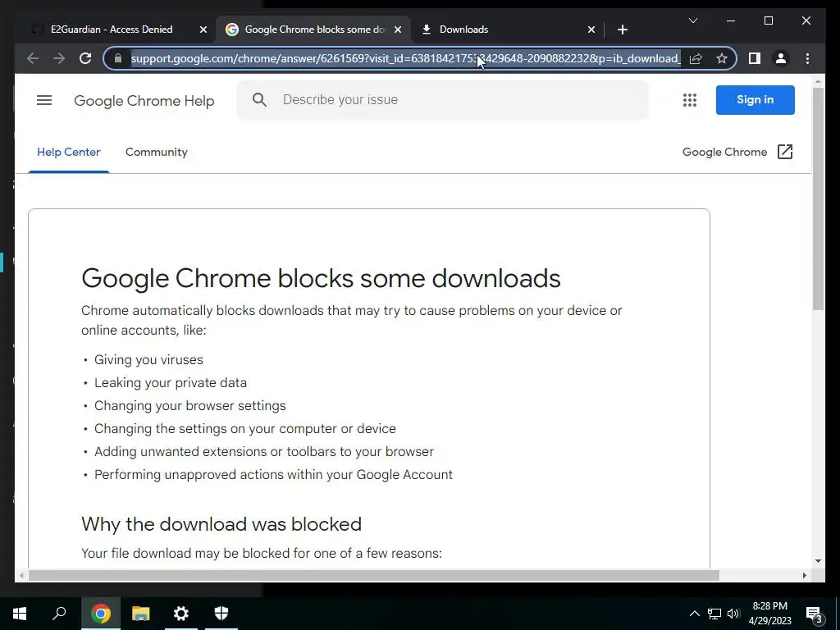Click the volume tray icon

coord(733,614)
